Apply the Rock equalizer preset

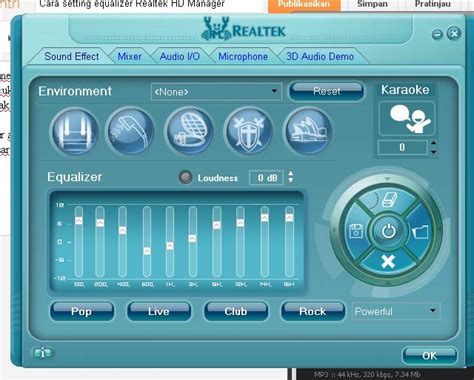click(x=312, y=311)
